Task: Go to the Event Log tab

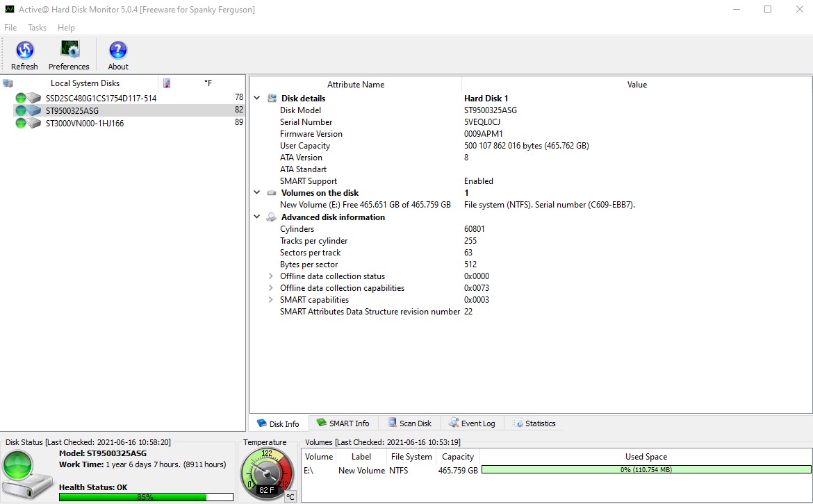Action: (x=472, y=423)
